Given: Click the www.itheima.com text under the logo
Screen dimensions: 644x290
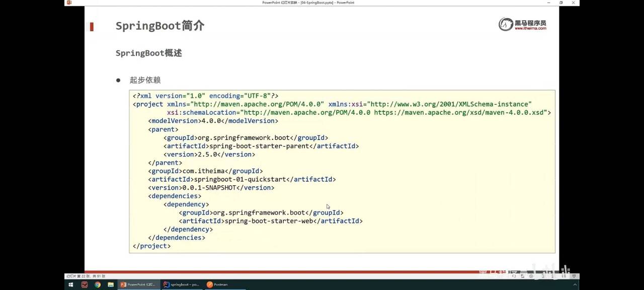Looking at the screenshot, I should [x=530, y=28].
